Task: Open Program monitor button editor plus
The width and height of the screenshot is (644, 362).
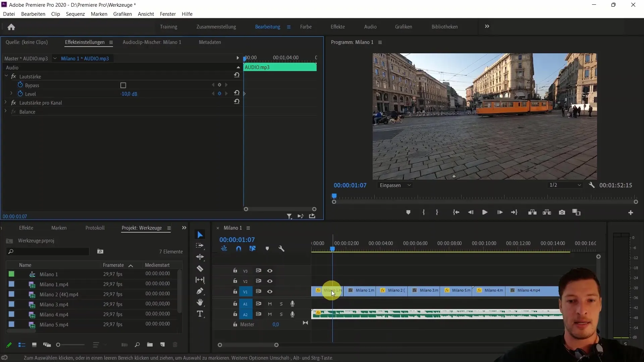Action: click(x=631, y=213)
